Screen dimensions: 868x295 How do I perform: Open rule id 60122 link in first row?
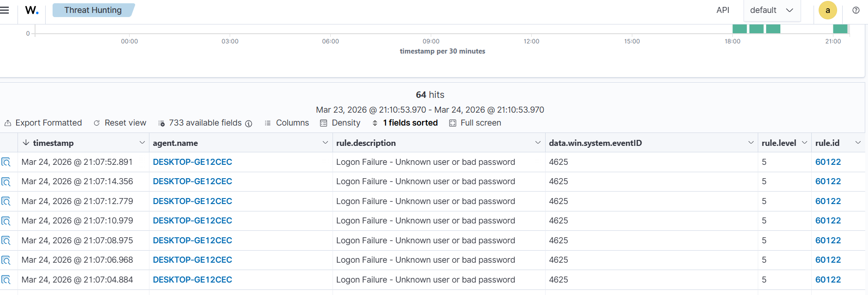[828, 162]
